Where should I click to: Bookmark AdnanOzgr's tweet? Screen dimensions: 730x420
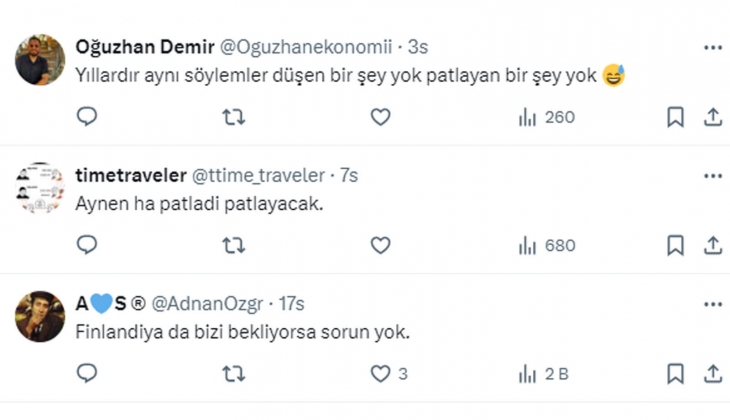[675, 374]
